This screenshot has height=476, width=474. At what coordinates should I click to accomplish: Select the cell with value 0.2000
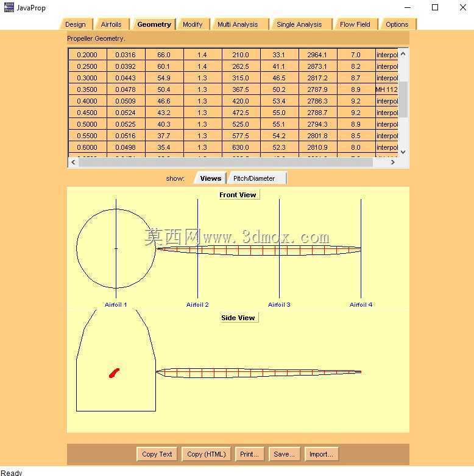(x=88, y=55)
